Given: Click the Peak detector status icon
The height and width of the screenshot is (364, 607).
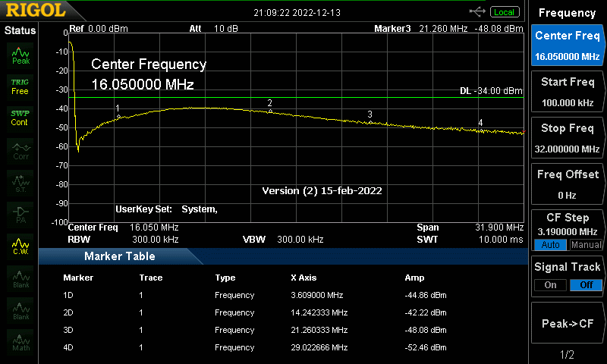Looking at the screenshot, I should (20, 55).
